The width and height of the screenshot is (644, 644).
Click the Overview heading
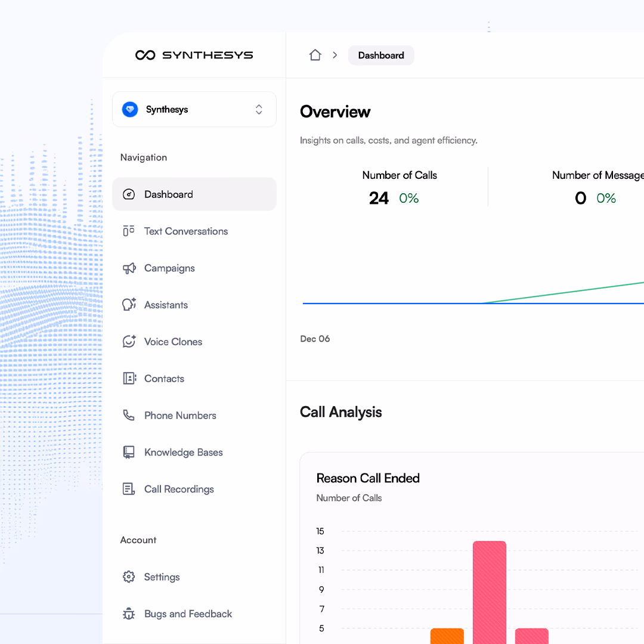tap(335, 112)
